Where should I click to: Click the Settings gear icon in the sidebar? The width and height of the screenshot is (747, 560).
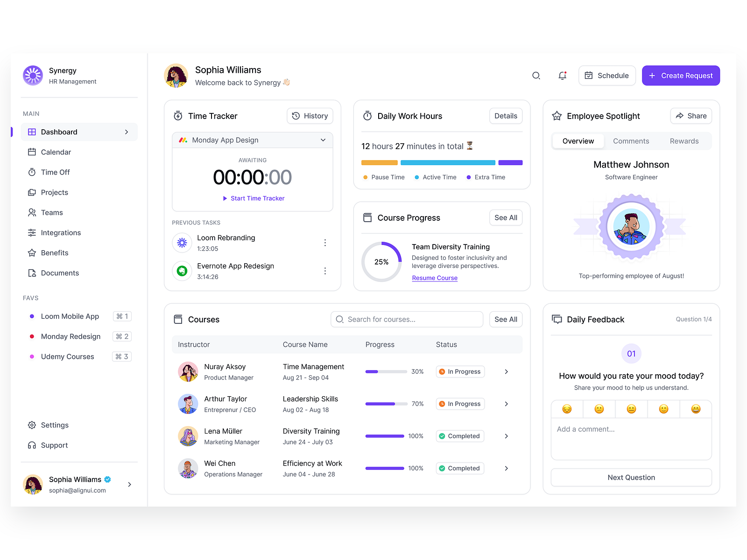pos(32,425)
